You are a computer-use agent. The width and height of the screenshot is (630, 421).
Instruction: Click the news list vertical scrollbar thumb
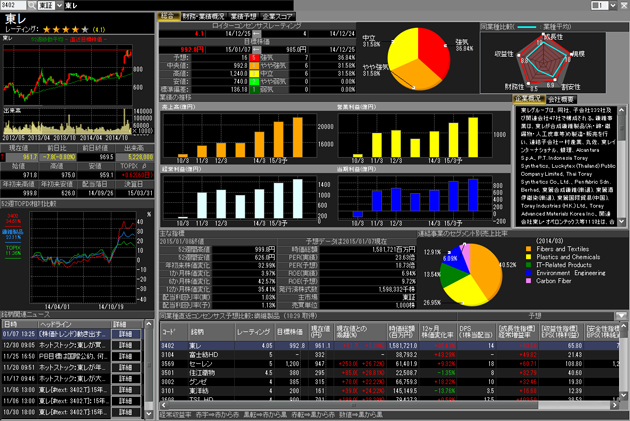[149, 366]
